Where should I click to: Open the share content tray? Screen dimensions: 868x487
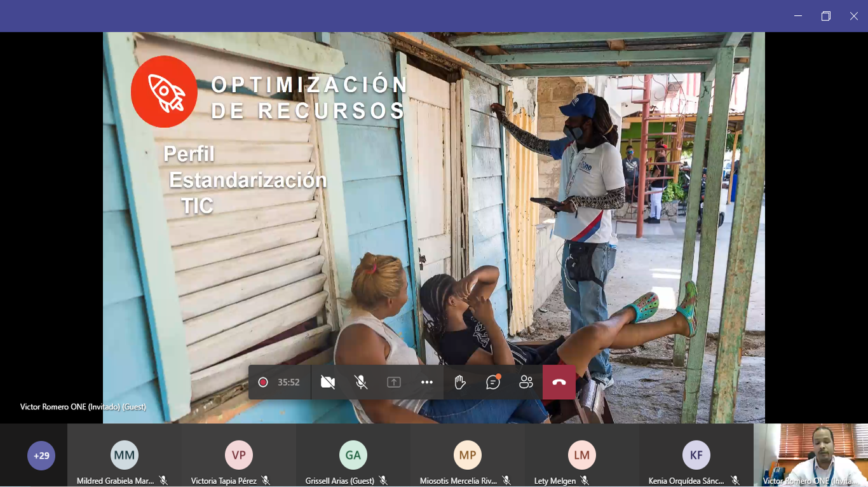(x=394, y=382)
